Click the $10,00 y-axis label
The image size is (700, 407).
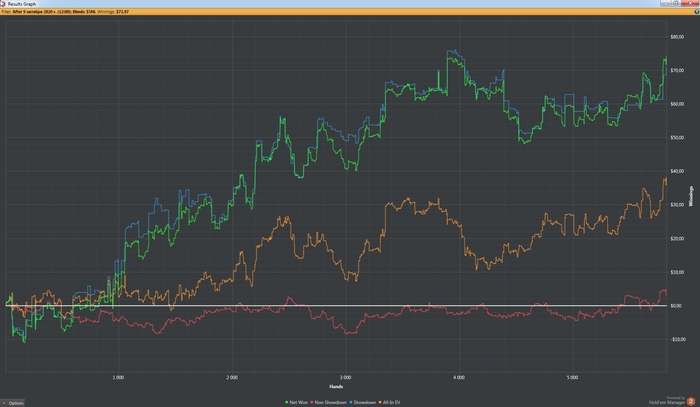(x=677, y=272)
